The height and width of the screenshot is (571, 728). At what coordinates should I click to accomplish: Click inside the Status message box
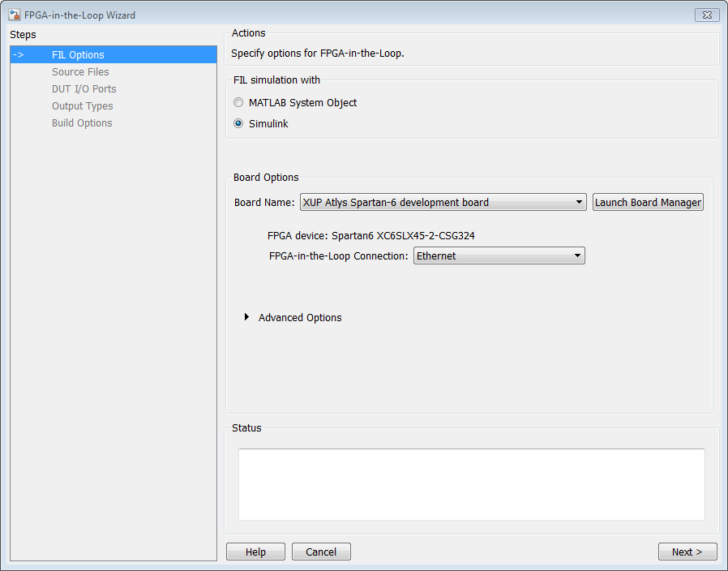click(x=471, y=484)
